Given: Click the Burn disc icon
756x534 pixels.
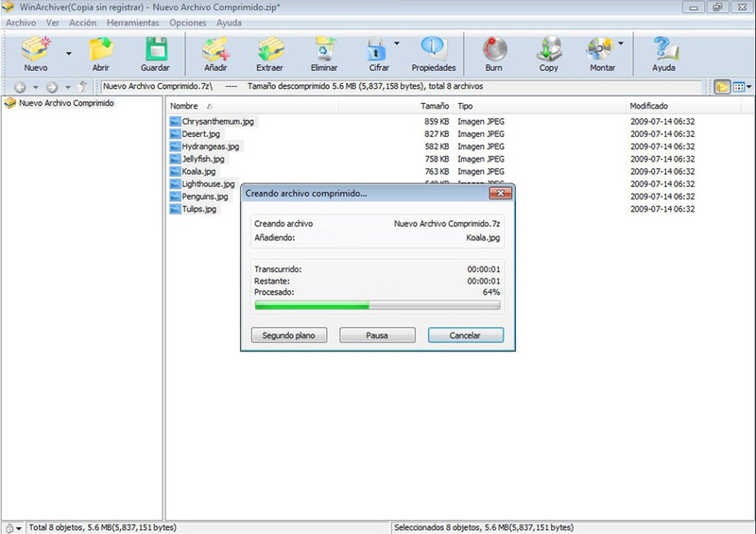Looking at the screenshot, I should (x=494, y=49).
